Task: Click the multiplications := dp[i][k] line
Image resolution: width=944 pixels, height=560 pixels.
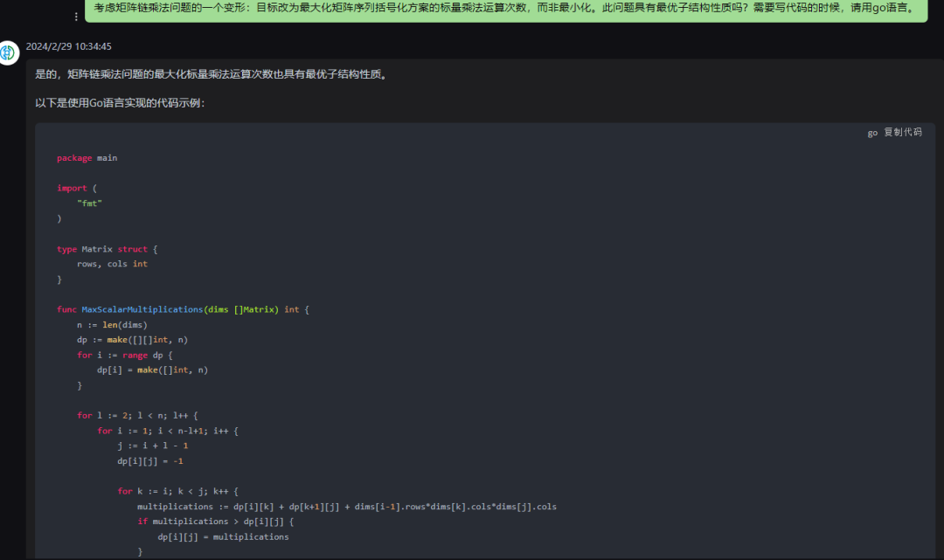Action: point(347,507)
